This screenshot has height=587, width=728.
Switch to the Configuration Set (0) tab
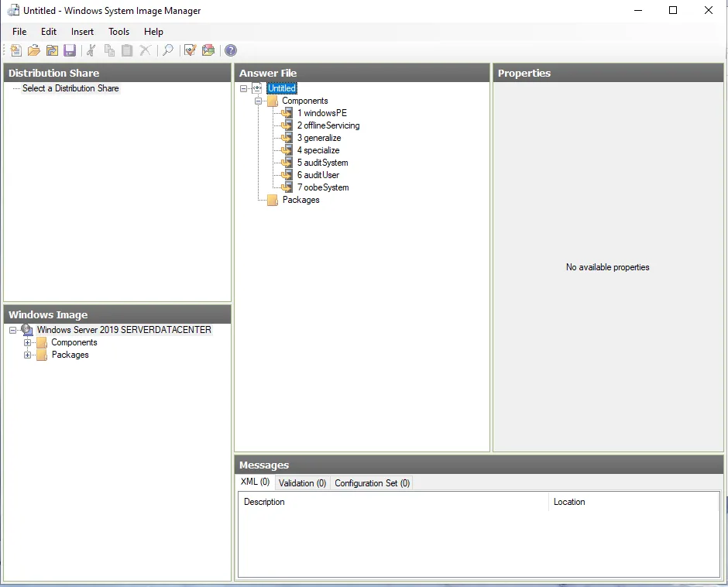click(373, 483)
